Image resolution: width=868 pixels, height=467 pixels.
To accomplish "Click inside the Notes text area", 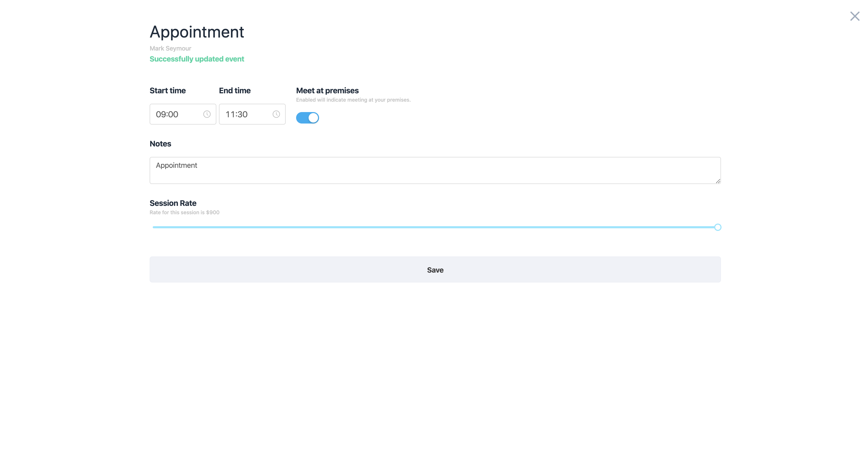I will (x=435, y=170).
